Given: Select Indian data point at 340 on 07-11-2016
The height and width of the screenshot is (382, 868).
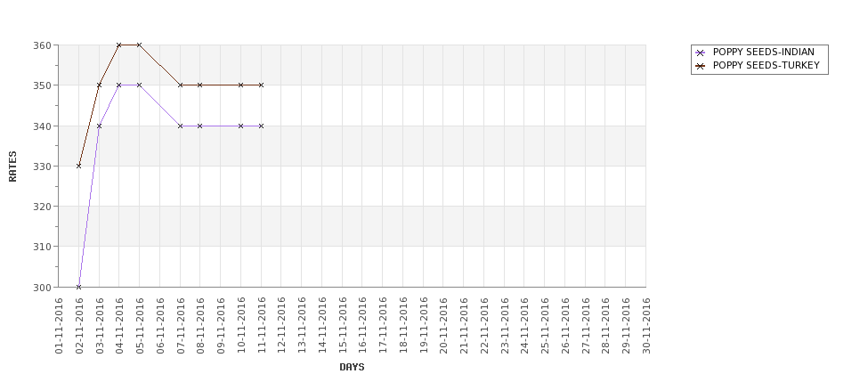Looking at the screenshot, I should point(180,126).
